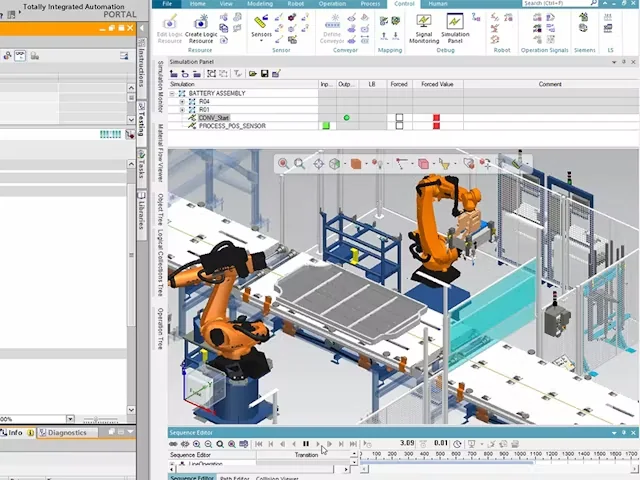Screen dimensions: 640x480
Task: Click the filter icon in Simulation Panel toolbar
Action: point(238,74)
